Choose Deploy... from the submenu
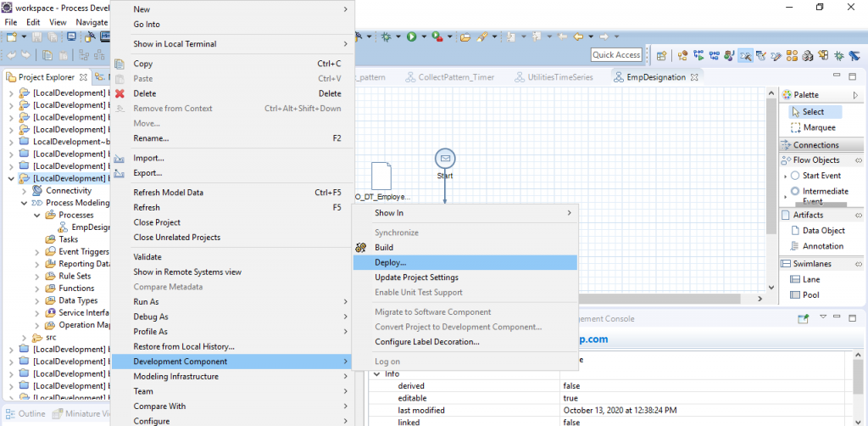 (465, 262)
